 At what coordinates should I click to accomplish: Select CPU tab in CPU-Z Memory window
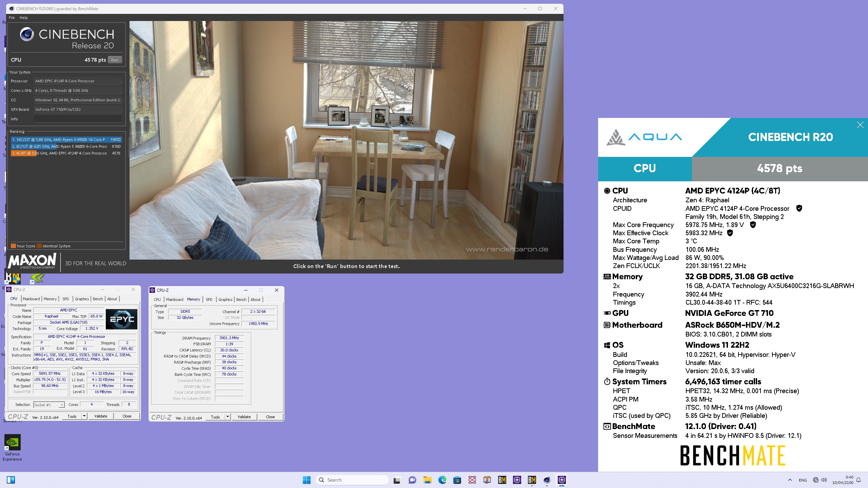pos(157,300)
